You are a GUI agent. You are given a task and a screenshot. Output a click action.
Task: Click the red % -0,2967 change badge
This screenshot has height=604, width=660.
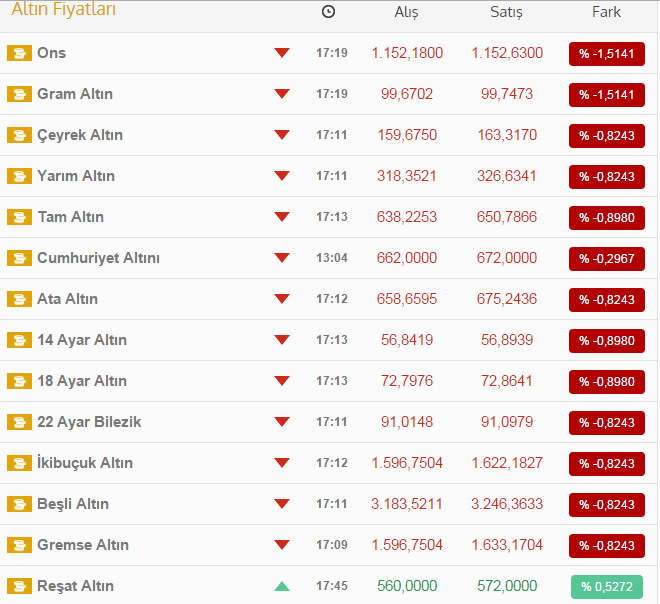pyautogui.click(x=606, y=258)
